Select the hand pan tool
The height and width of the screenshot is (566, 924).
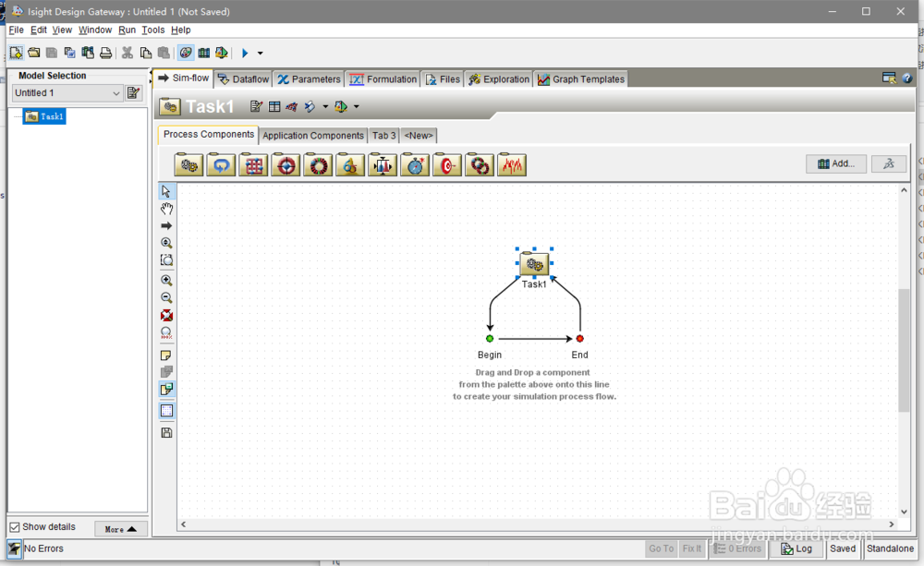pos(166,209)
